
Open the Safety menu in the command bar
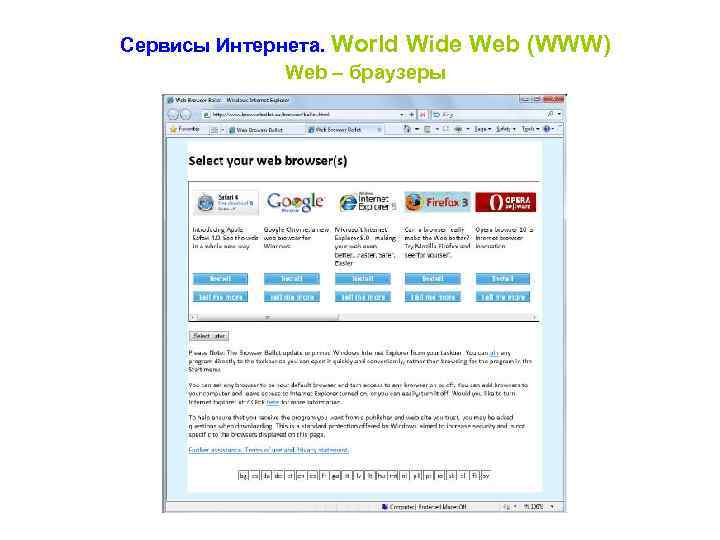(506, 129)
